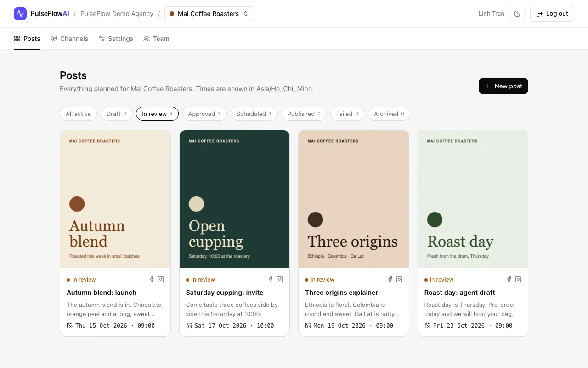588x368 pixels.
Task: Open the Open cupping post thumbnail
Action: click(x=234, y=199)
